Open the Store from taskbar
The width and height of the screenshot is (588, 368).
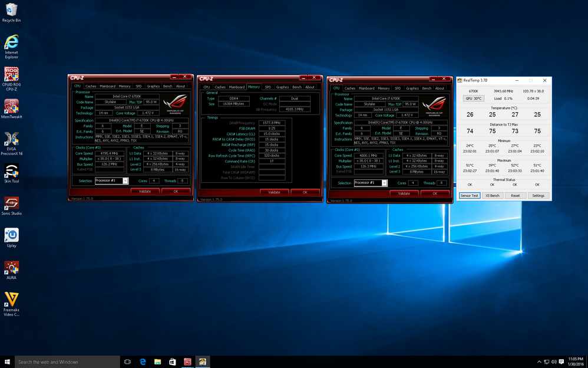pos(173,362)
